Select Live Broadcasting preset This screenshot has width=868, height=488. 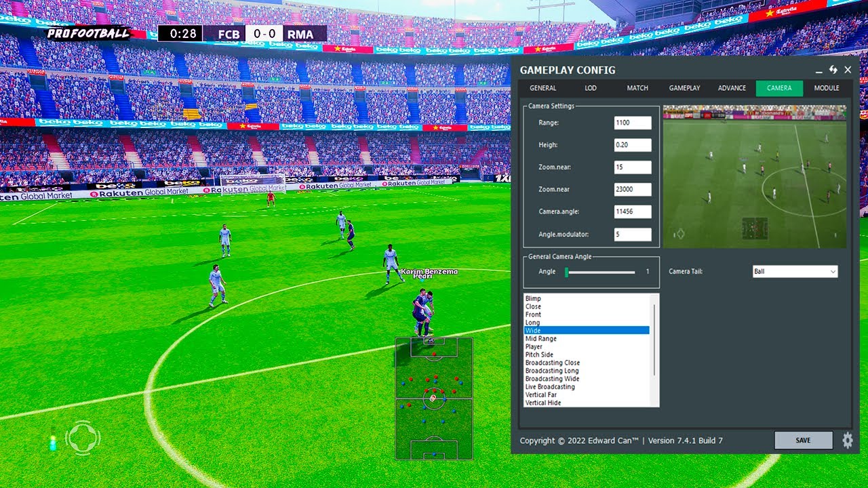click(x=587, y=387)
